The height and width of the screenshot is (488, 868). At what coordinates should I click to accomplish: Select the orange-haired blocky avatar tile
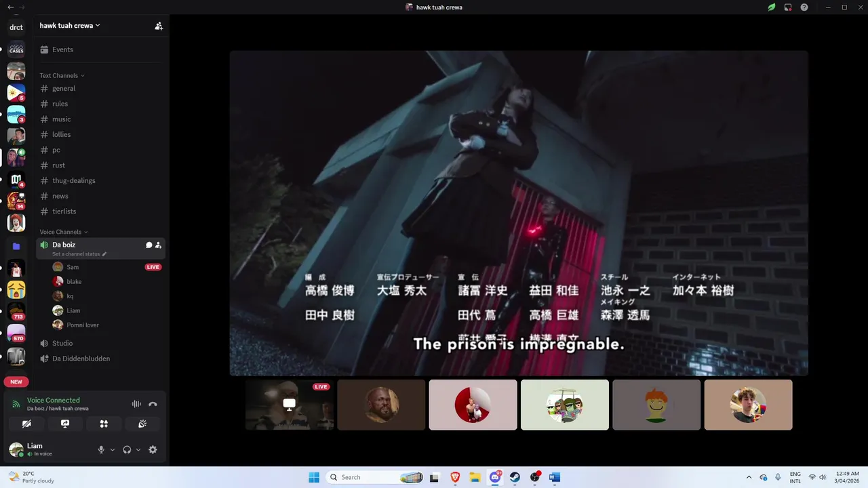(656, 405)
